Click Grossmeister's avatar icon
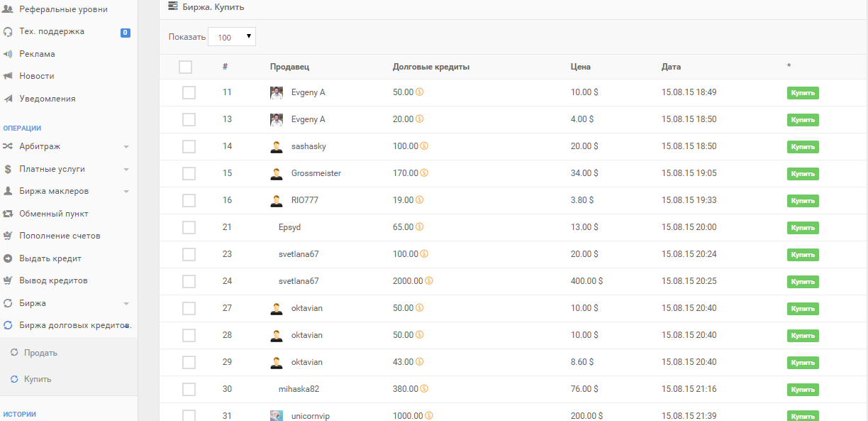The height and width of the screenshot is (421, 868). (277, 173)
